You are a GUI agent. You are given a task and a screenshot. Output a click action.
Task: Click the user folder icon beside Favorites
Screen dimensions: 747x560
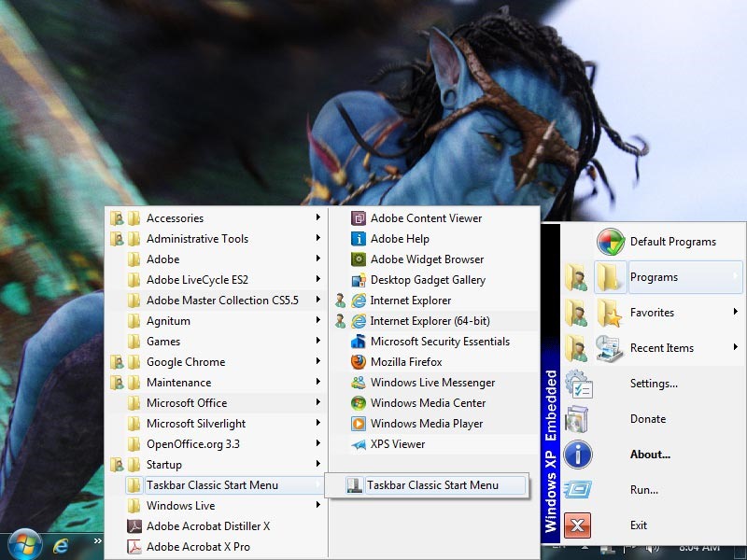(x=576, y=313)
